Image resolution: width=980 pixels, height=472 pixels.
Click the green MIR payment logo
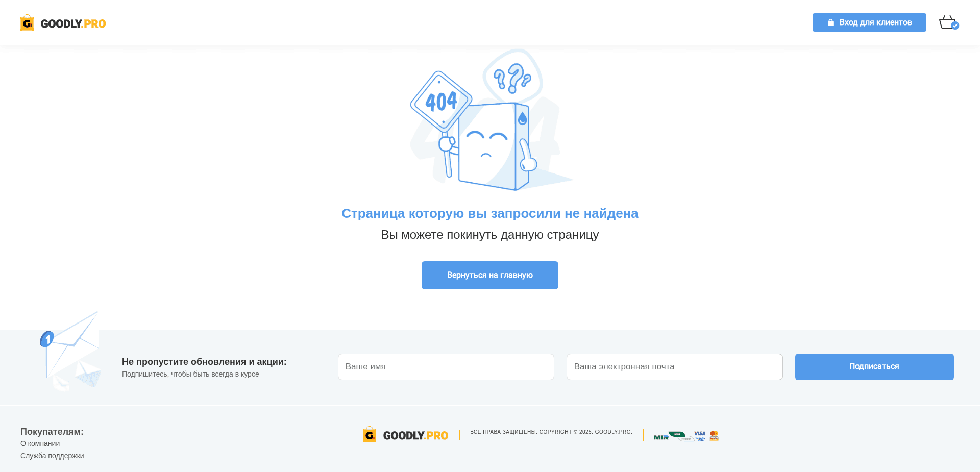tap(660, 437)
